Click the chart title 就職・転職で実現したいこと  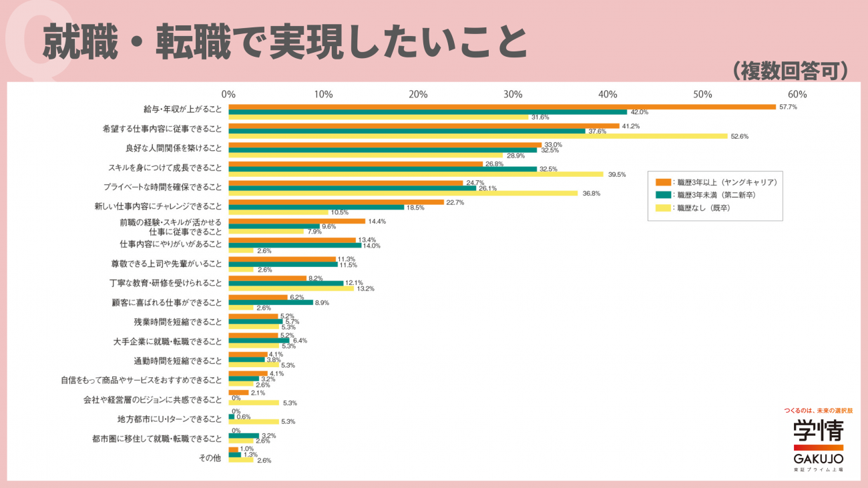tap(285, 43)
